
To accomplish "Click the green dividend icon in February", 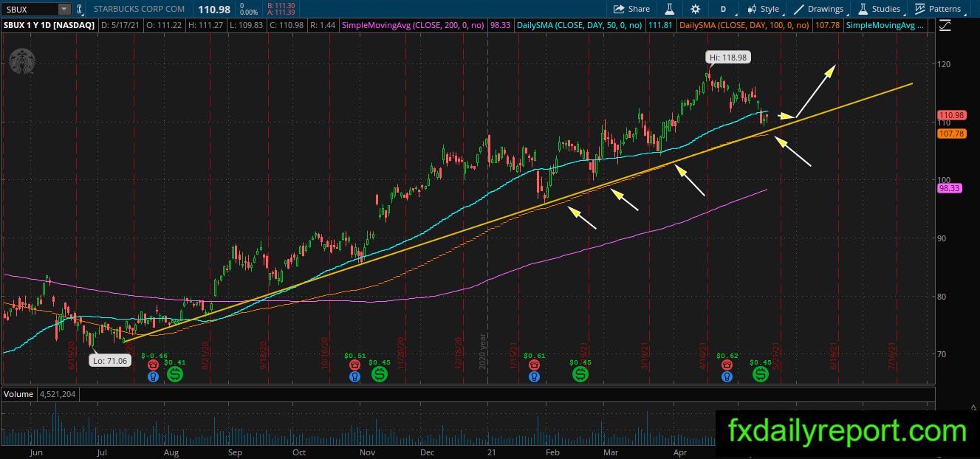I will 580,374.
